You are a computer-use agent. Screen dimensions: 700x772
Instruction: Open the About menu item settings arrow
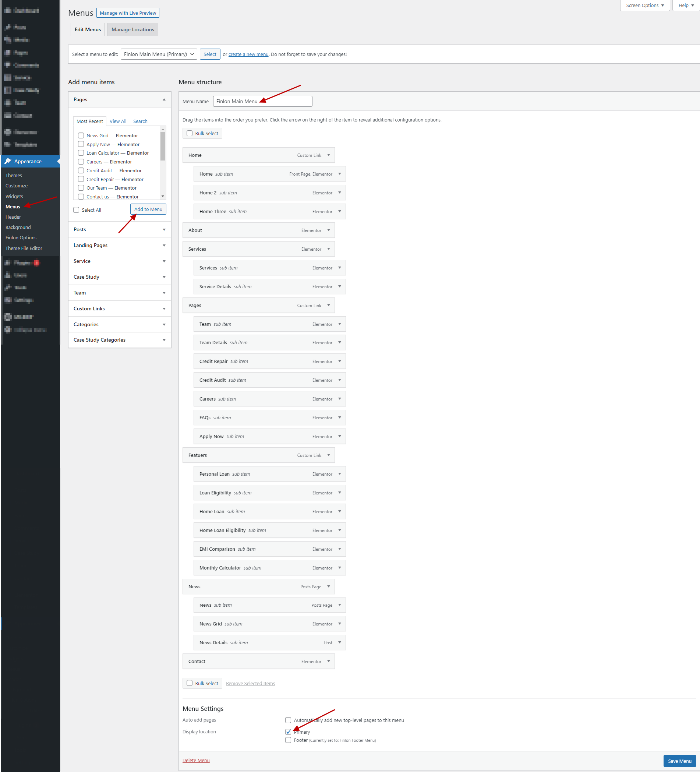click(x=328, y=230)
